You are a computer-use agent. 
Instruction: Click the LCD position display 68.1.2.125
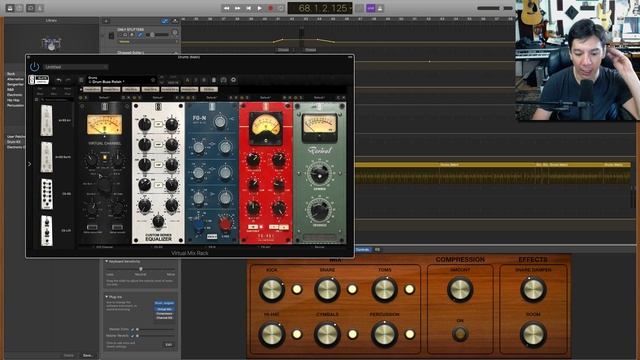[x=320, y=8]
